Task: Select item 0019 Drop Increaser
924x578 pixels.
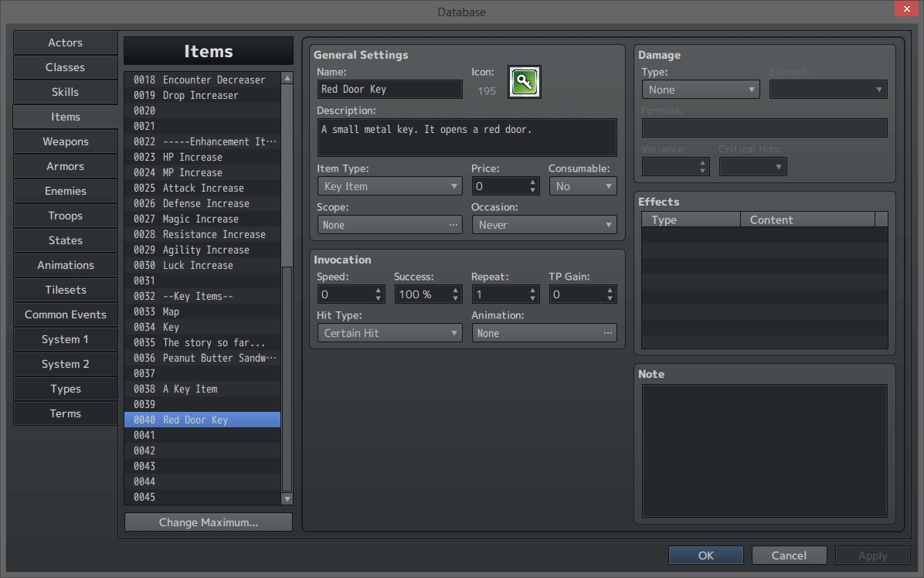Action: tap(202, 95)
